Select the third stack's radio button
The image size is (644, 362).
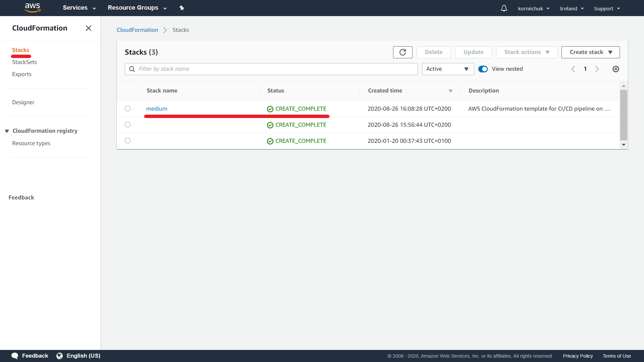pos(127,141)
